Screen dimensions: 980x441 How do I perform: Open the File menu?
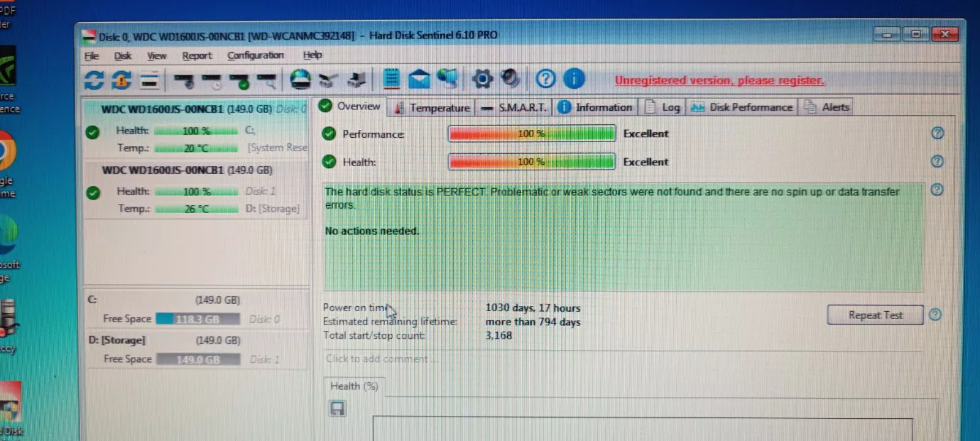[92, 56]
